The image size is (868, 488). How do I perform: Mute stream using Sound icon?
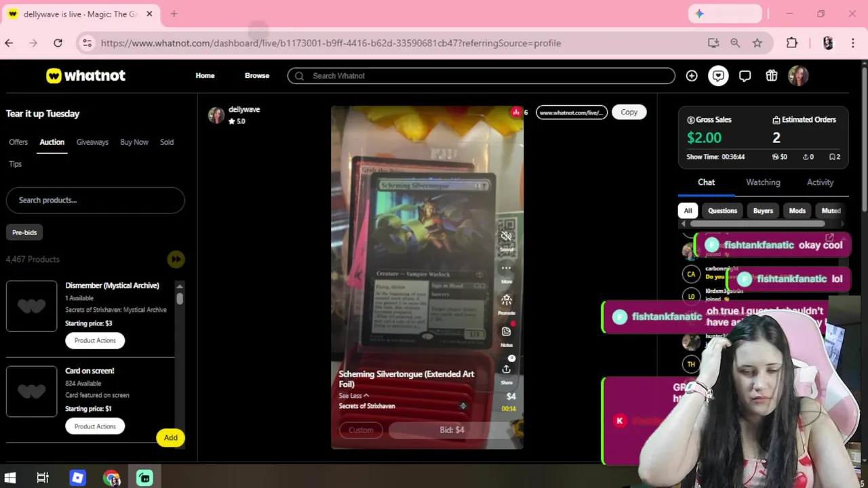pos(507,237)
